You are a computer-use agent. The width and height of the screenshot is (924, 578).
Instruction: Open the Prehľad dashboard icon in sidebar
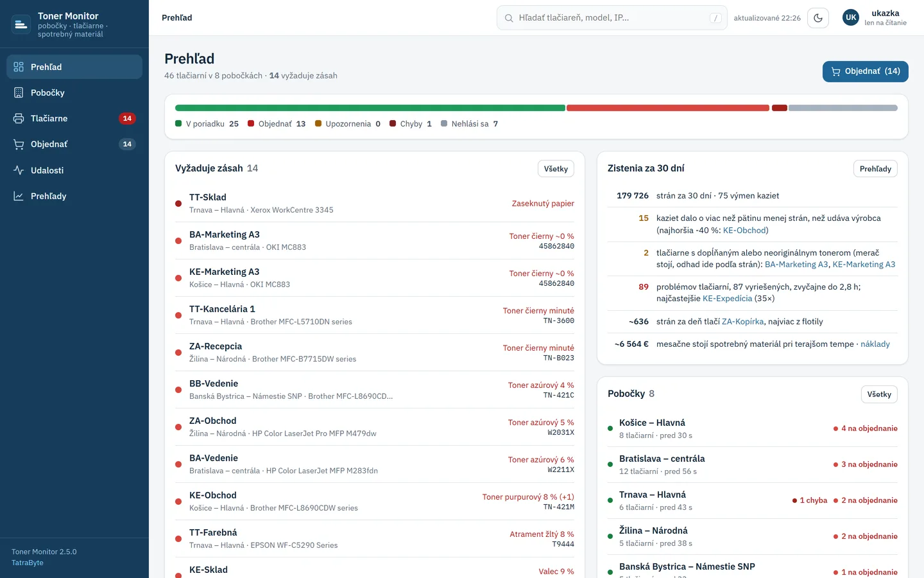coord(19,67)
